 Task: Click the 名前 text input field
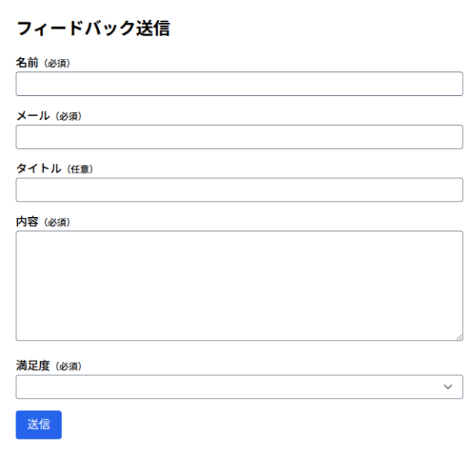[x=239, y=84]
